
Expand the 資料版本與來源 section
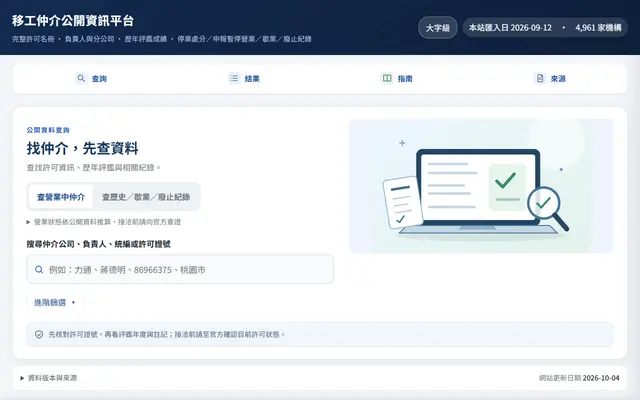49,378
